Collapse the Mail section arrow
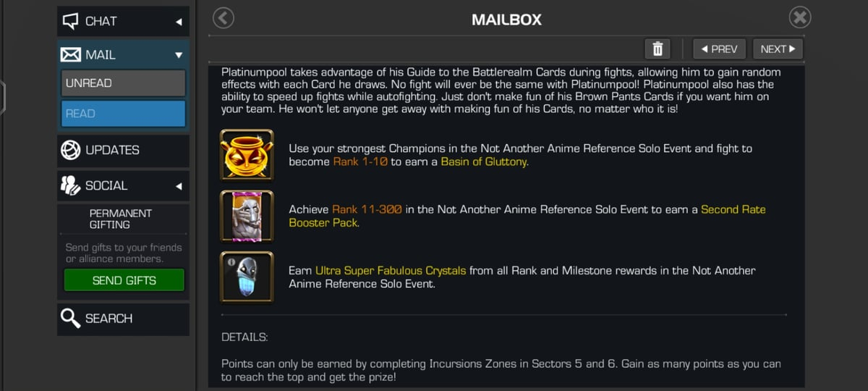The width and height of the screenshot is (868, 391). coord(179,55)
